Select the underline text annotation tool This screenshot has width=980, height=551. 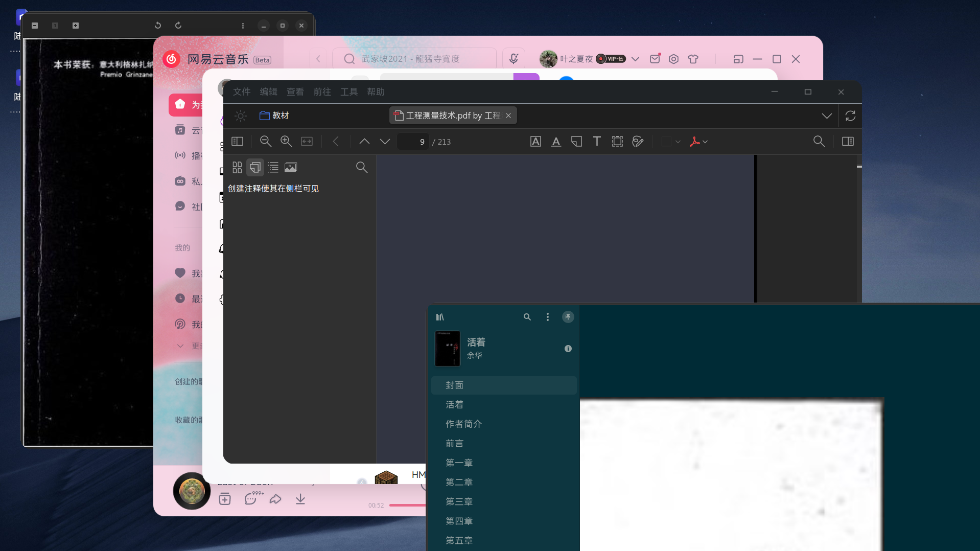pos(556,142)
